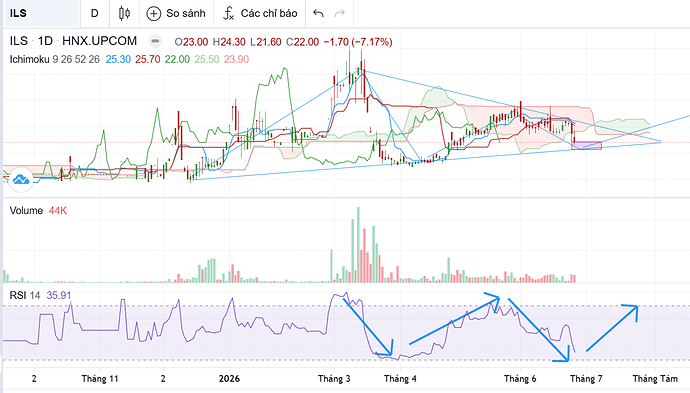Click the ILS symbol search field
Image resolution: width=690 pixels, height=393 pixels.
point(41,13)
